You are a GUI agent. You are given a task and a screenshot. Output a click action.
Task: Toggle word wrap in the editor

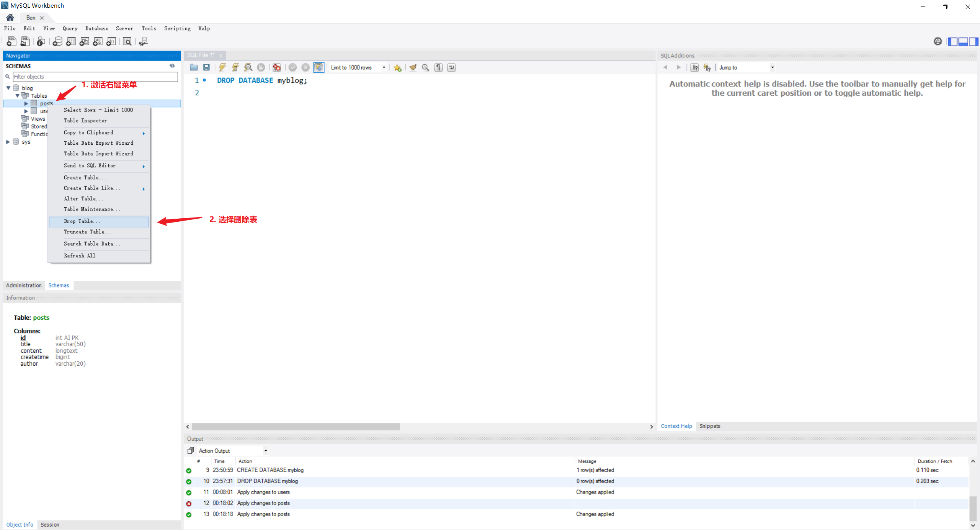[452, 67]
